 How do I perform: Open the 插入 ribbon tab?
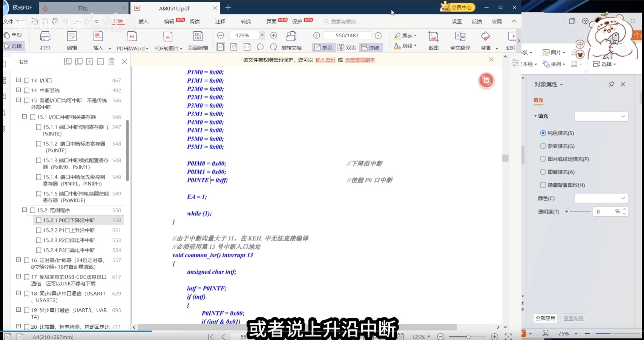click(x=143, y=21)
